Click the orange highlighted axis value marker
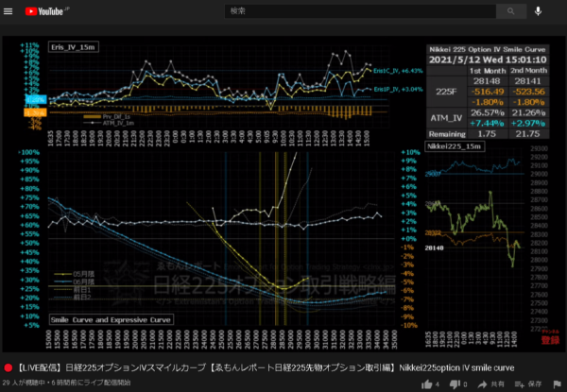This screenshot has width=567, height=392. tap(36, 112)
